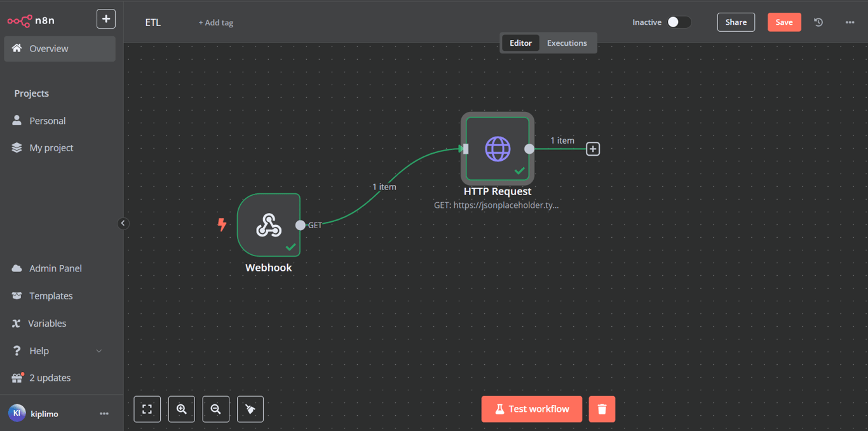Select the Editor tab

520,43
